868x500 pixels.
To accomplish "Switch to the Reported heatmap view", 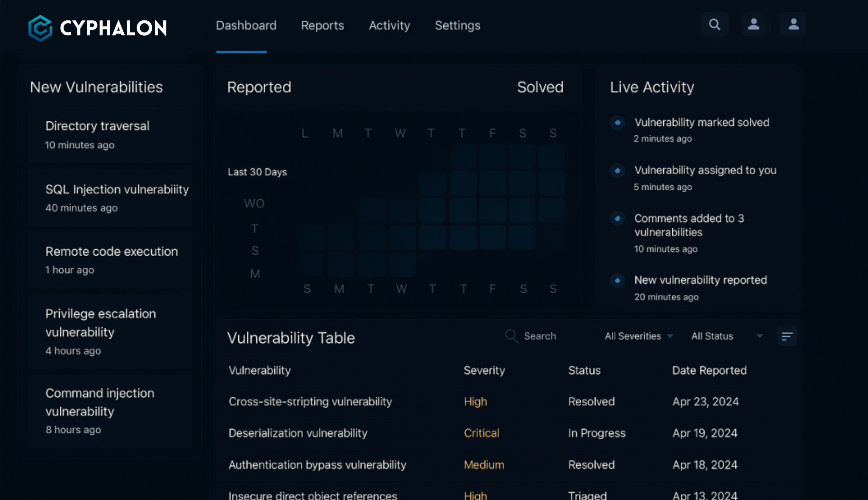I will (x=259, y=87).
